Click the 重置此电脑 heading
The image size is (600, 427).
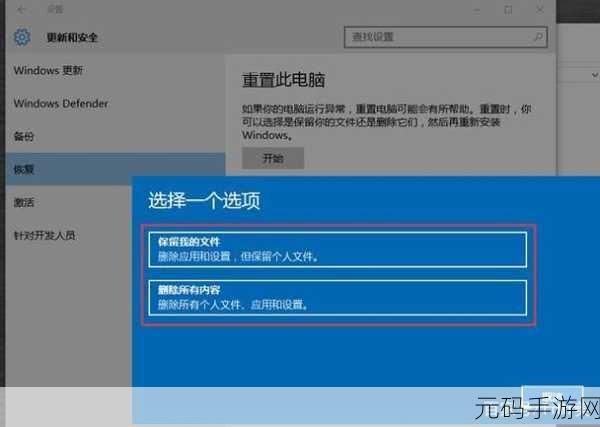(x=284, y=80)
